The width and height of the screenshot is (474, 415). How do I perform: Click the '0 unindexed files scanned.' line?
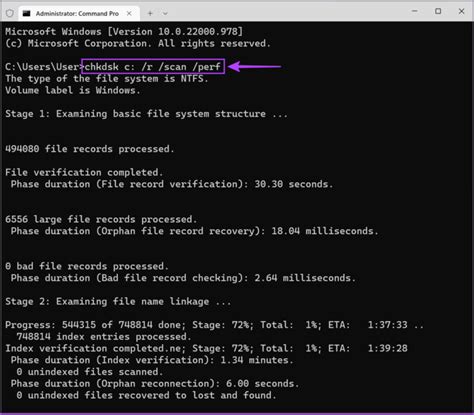tap(90, 372)
